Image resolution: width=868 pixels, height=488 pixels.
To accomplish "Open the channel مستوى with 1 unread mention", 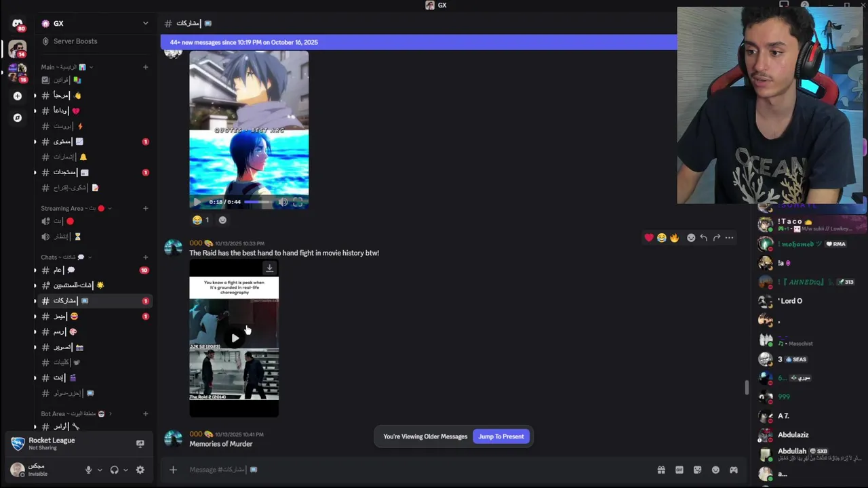I will (x=95, y=142).
